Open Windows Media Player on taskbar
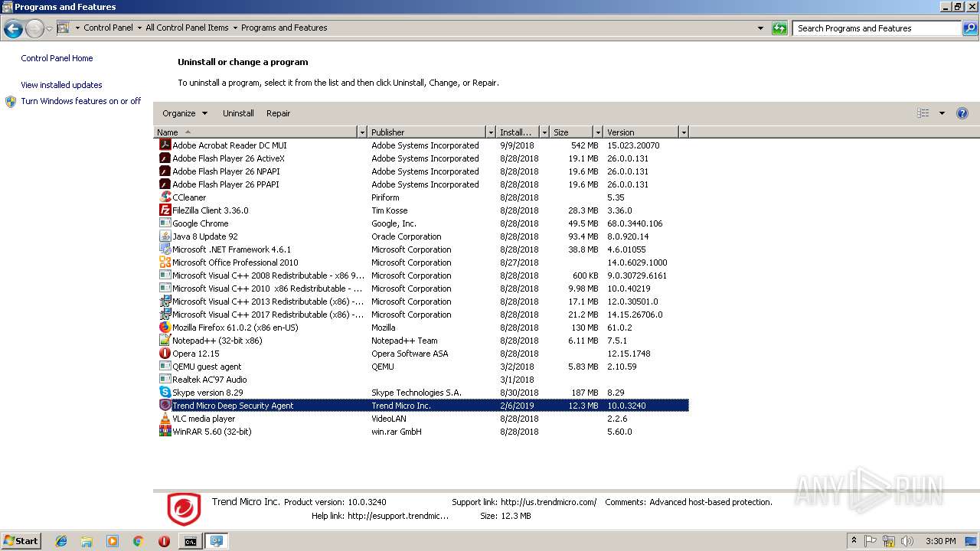980x551 pixels. click(x=113, y=541)
